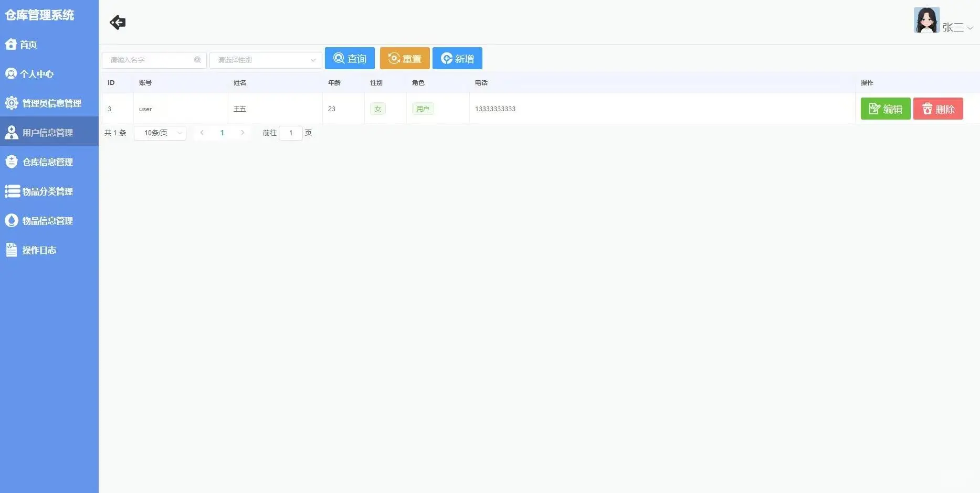This screenshot has height=493, width=980.
Task: Edit user 王五 with the 编辑 button
Action: point(886,109)
